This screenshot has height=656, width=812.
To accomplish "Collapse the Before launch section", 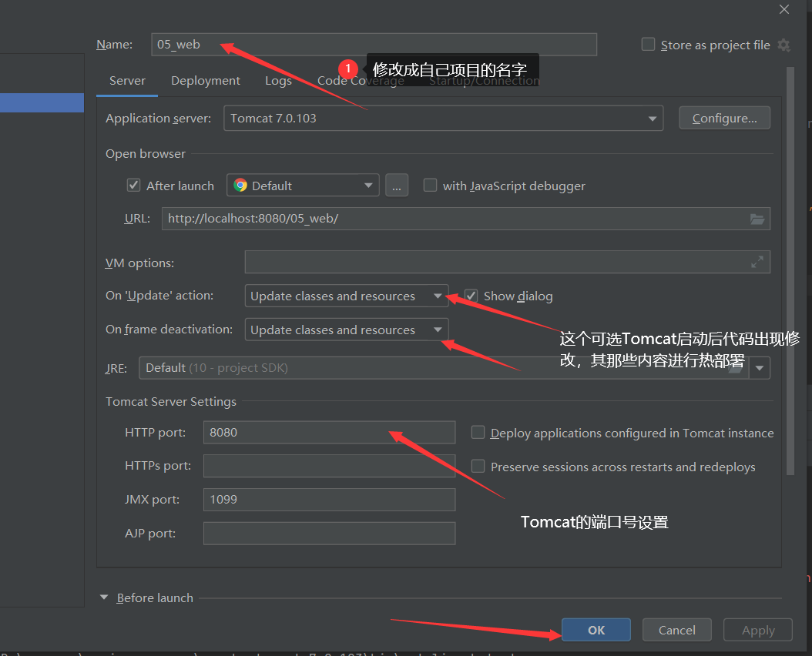I will (104, 597).
